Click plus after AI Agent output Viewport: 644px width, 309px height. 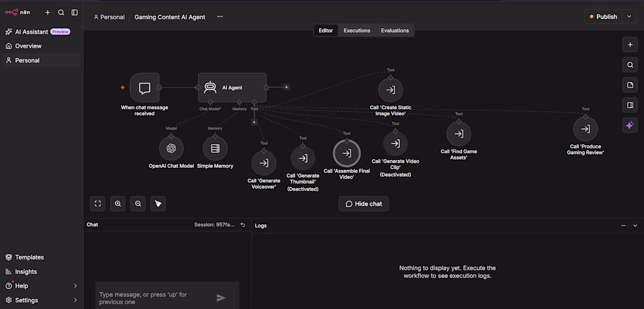tap(286, 87)
